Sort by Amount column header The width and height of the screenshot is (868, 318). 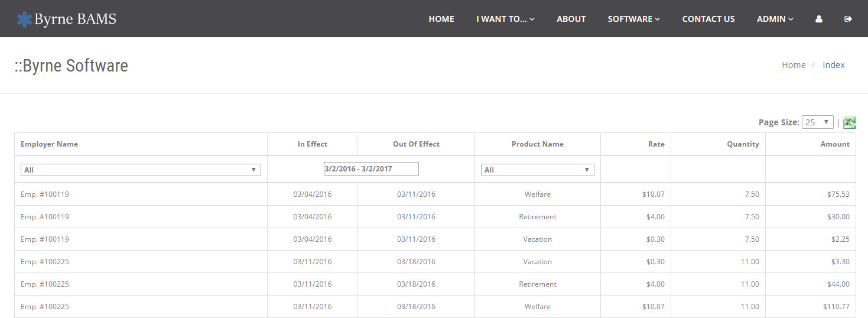click(x=835, y=144)
